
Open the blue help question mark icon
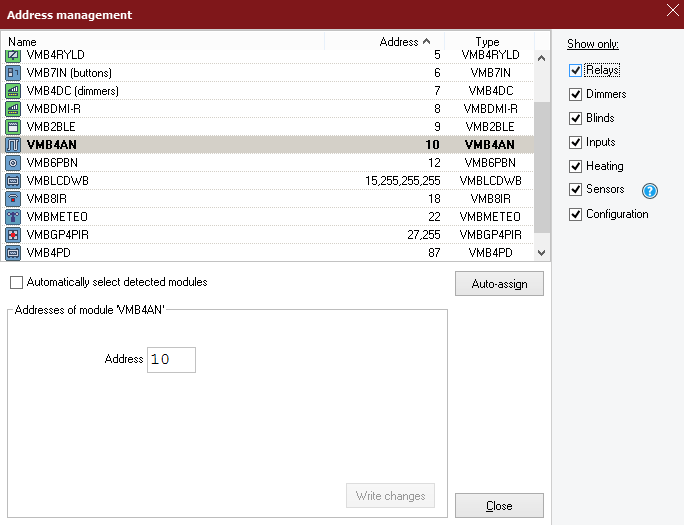649,190
